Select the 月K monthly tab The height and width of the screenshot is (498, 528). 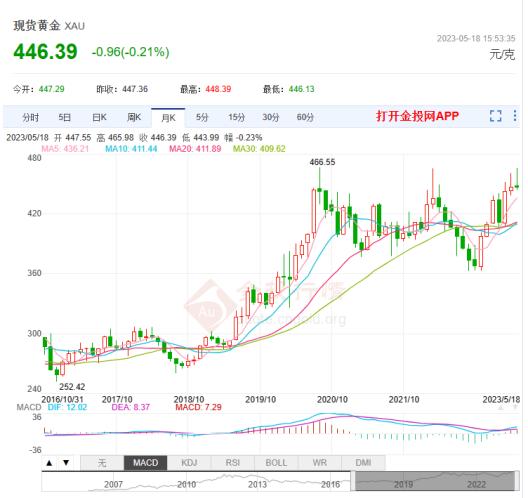168,118
